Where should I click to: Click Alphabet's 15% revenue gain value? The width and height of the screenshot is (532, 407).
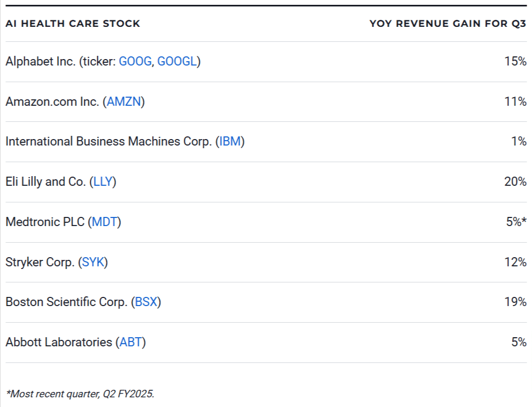point(515,61)
